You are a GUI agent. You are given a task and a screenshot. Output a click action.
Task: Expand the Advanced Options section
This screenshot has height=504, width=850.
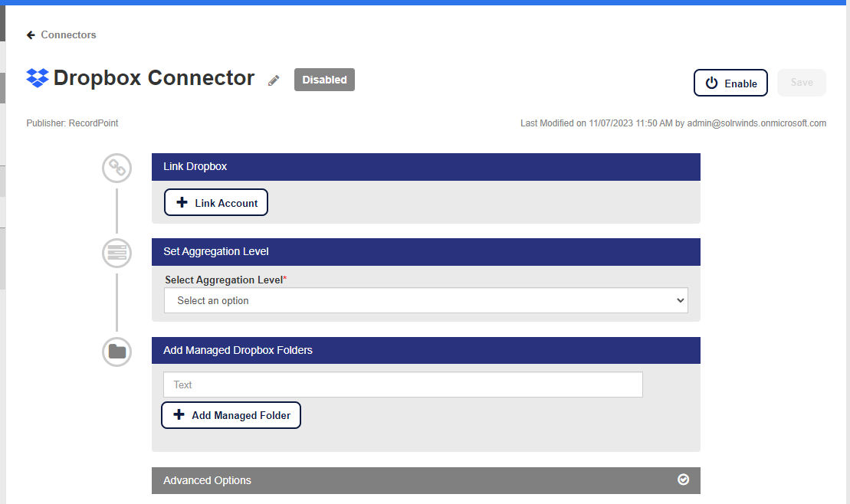[x=425, y=481]
